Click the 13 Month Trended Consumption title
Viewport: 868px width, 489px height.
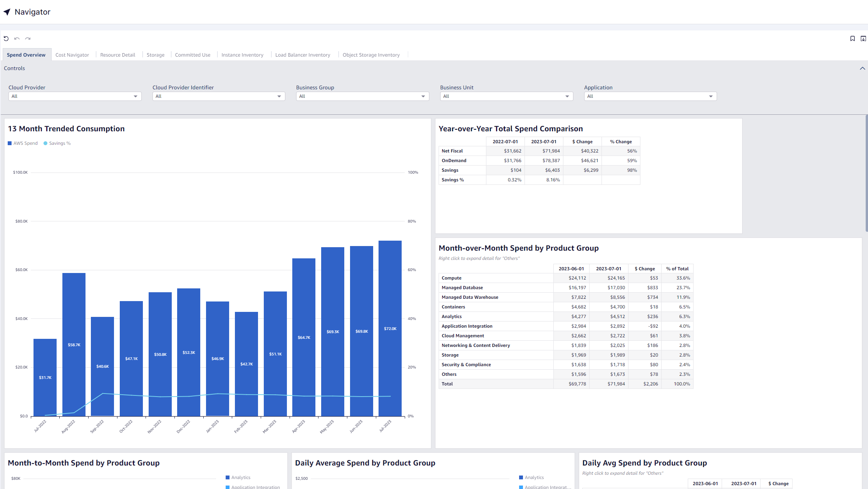point(66,129)
